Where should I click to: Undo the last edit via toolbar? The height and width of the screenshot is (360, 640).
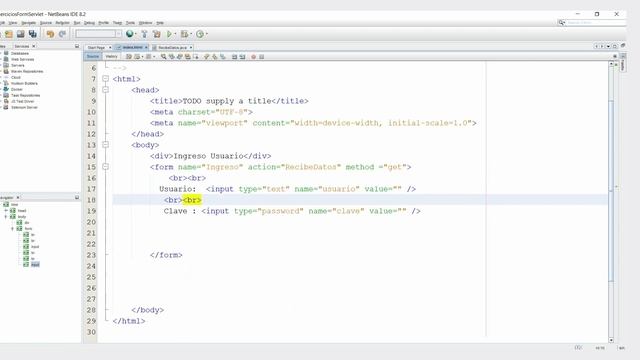(50, 34)
